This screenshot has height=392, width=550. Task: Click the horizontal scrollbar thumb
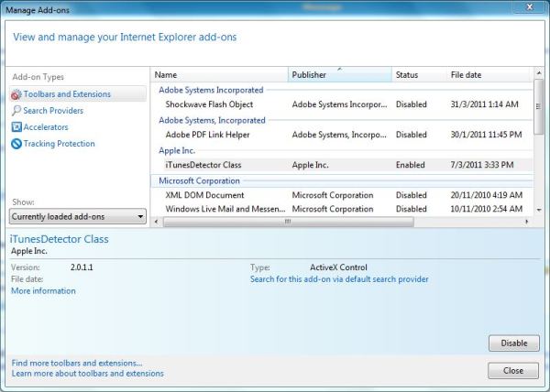[x=289, y=222]
